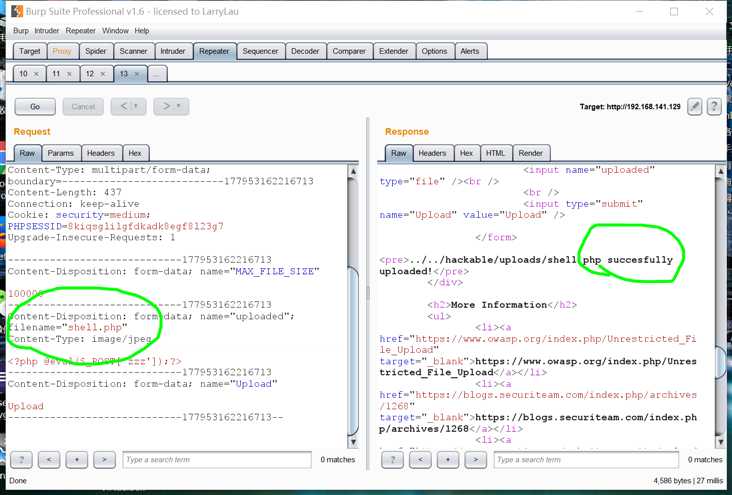Switch to the Extender tab
This screenshot has width=732, height=495.
click(394, 51)
